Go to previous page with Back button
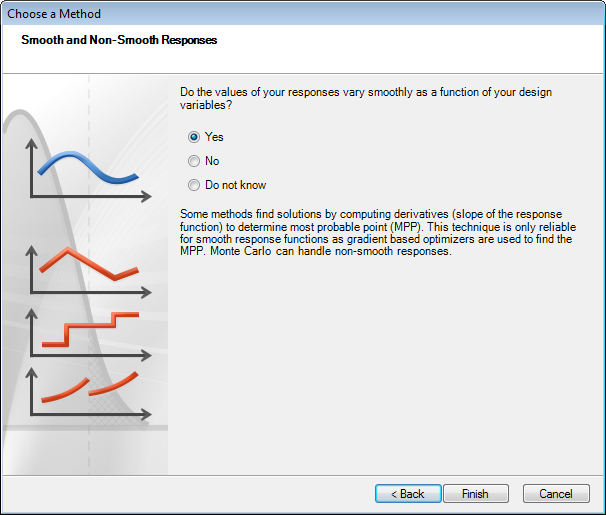This screenshot has width=606, height=515. pos(407,494)
